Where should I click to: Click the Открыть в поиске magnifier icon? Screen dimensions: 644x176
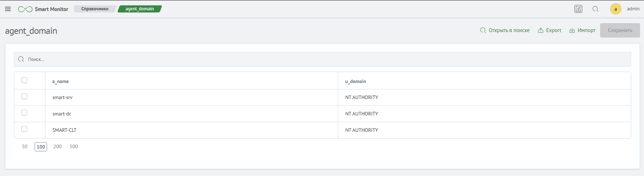pos(483,30)
